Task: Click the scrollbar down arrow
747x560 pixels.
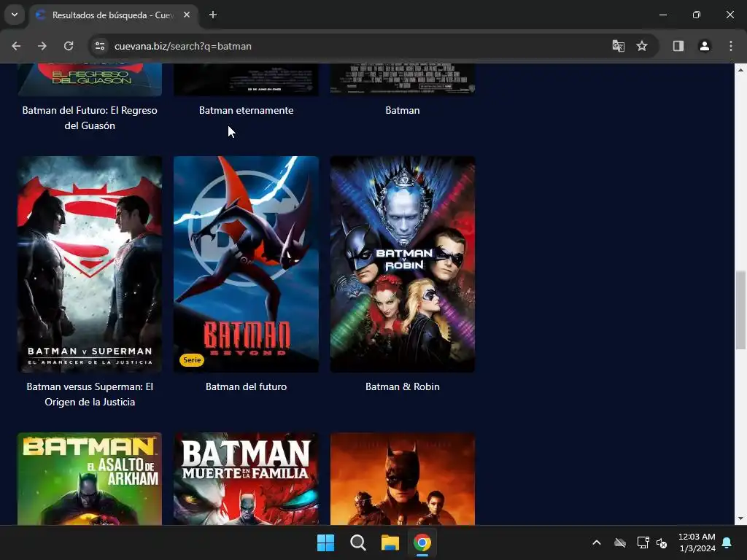Action: (x=740, y=518)
